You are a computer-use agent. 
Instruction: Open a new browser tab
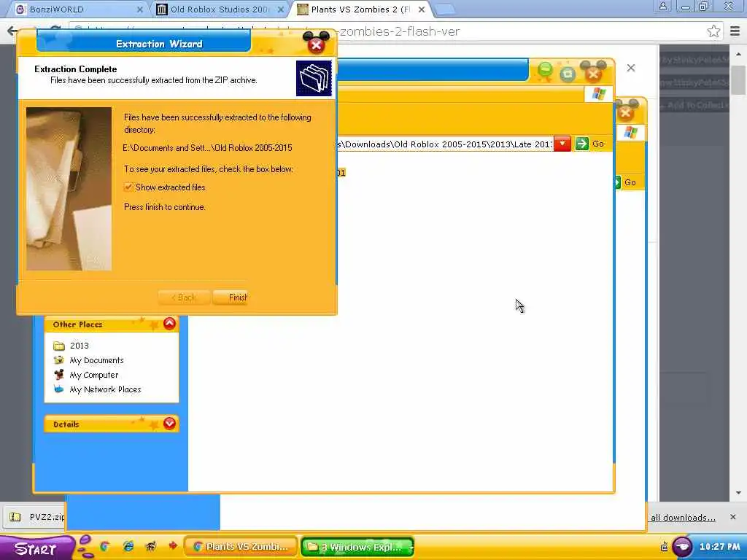(445, 9)
